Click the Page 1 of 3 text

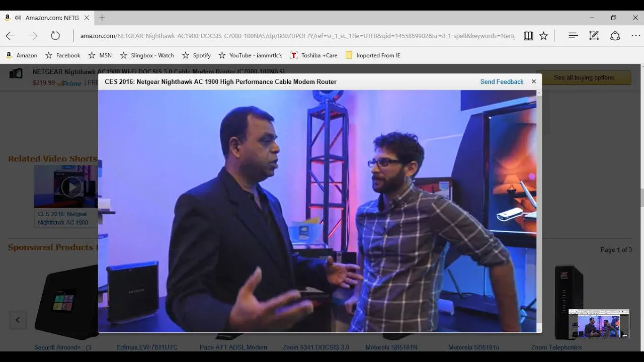click(616, 250)
